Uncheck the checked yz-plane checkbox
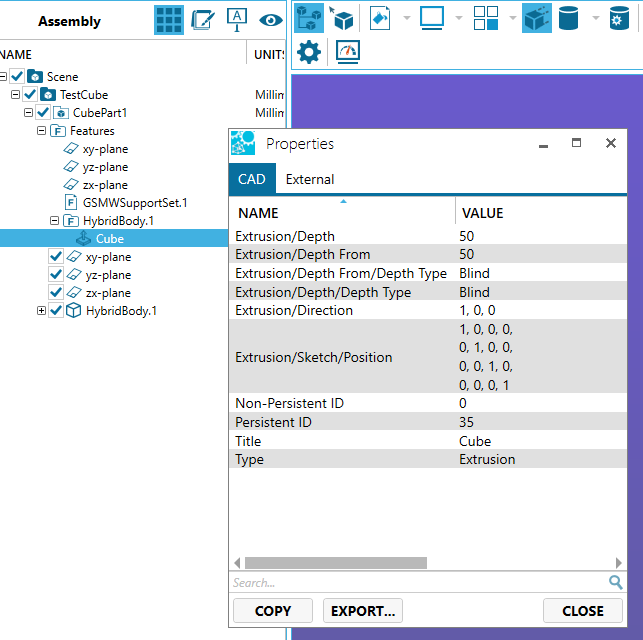Image resolution: width=643 pixels, height=640 pixels. 56,275
